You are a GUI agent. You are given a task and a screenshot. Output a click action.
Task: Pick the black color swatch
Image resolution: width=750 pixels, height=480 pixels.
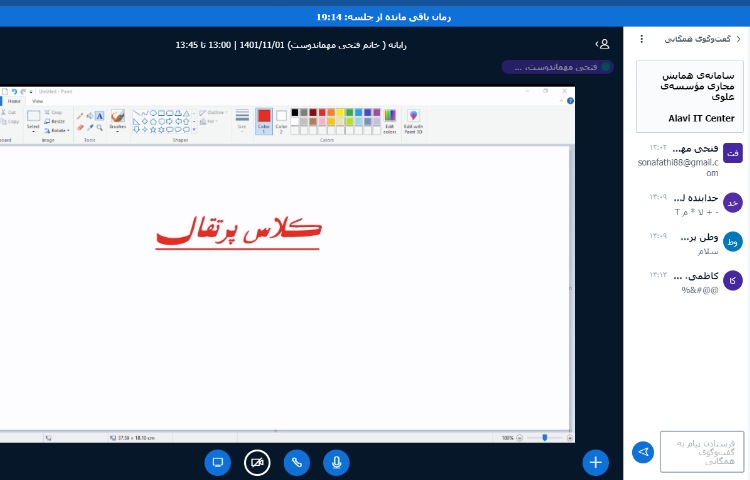[295, 113]
